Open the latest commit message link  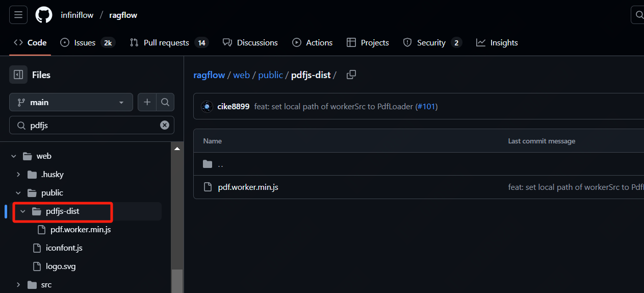point(334,107)
